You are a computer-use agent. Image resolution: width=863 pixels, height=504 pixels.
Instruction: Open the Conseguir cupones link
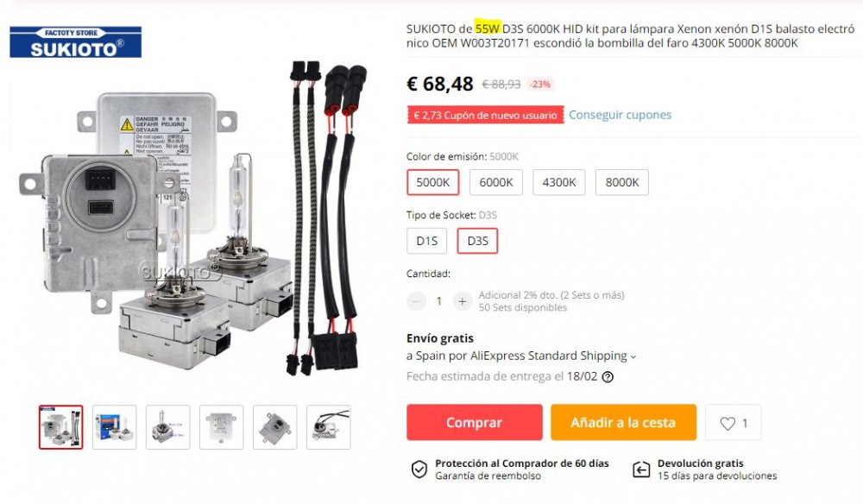coord(620,115)
